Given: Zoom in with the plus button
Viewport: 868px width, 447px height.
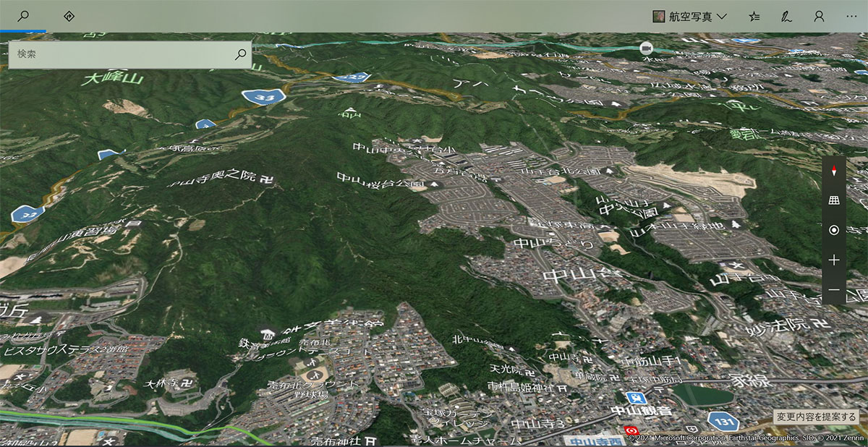Looking at the screenshot, I should coord(834,260).
